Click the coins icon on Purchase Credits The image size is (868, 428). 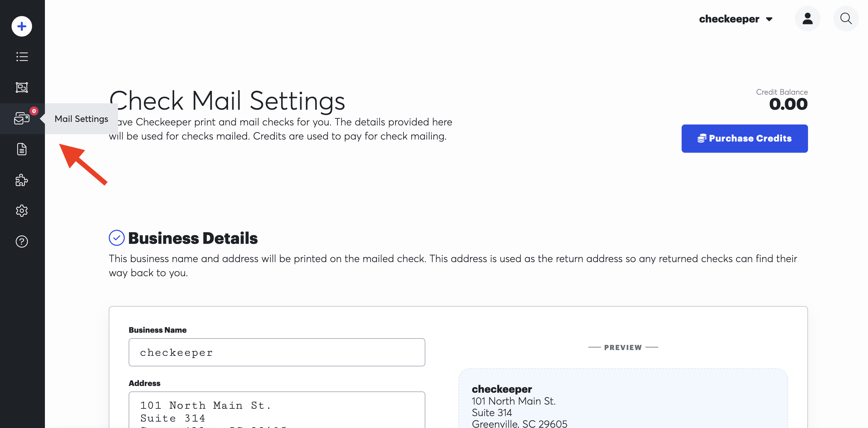(x=702, y=139)
